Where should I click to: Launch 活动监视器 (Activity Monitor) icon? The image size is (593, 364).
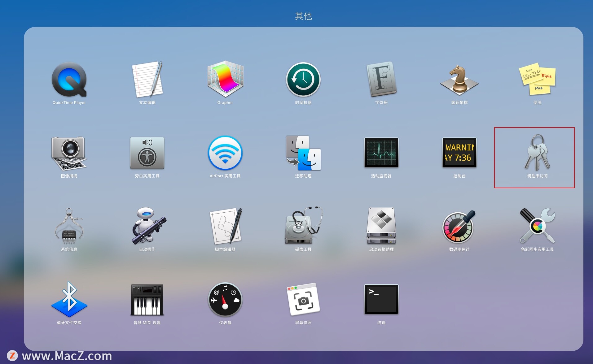point(381,153)
